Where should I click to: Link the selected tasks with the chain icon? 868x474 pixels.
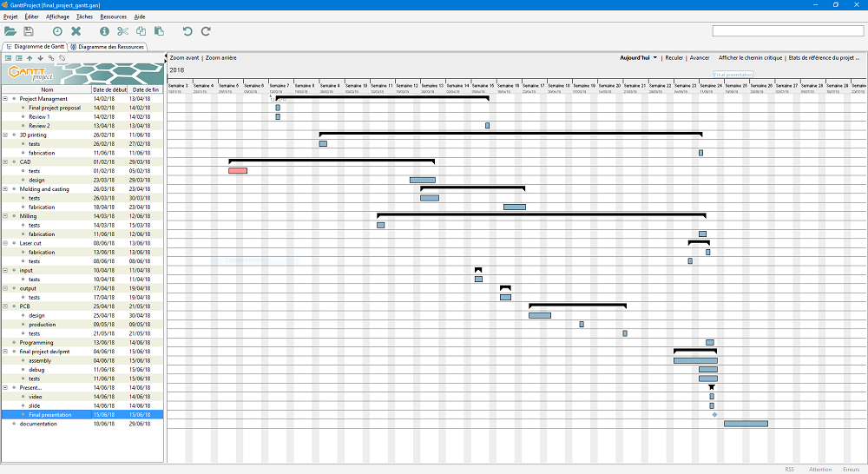point(51,58)
